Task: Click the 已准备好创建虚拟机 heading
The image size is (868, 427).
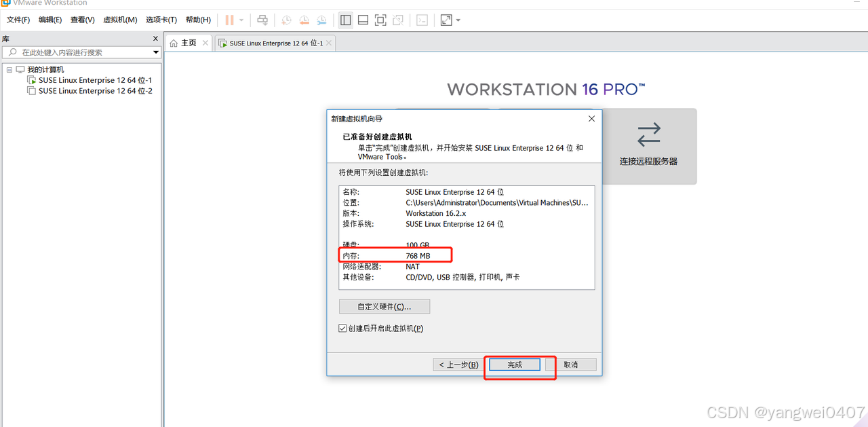Action: 377,136
